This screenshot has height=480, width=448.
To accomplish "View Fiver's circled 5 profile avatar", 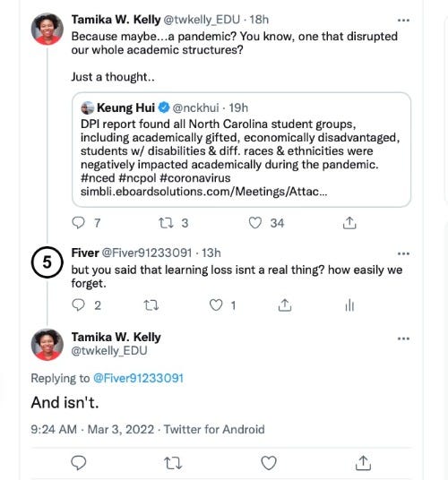I will 47,262.
